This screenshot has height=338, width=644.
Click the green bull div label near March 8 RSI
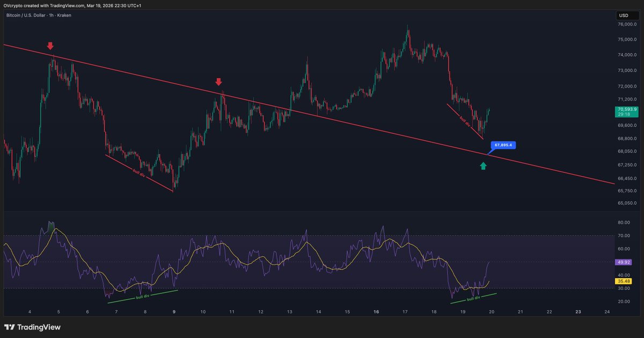point(143,296)
